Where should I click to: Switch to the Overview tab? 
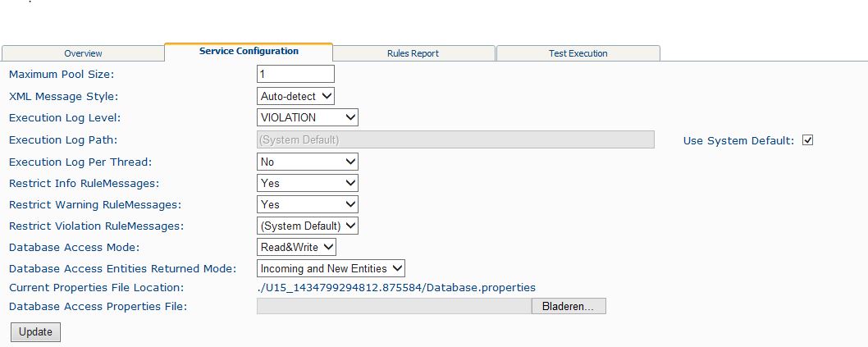83,53
